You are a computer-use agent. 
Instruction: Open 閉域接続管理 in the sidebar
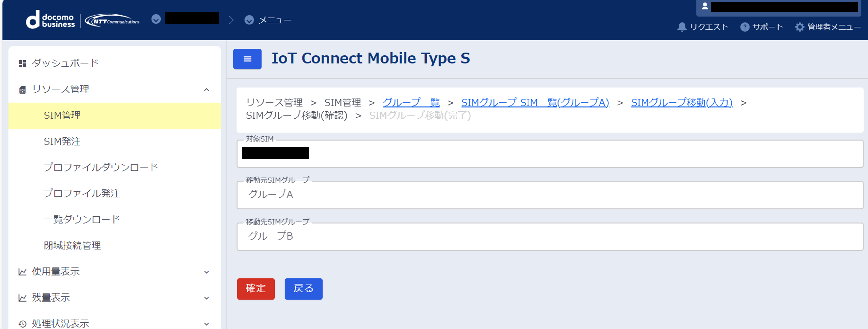point(72,245)
